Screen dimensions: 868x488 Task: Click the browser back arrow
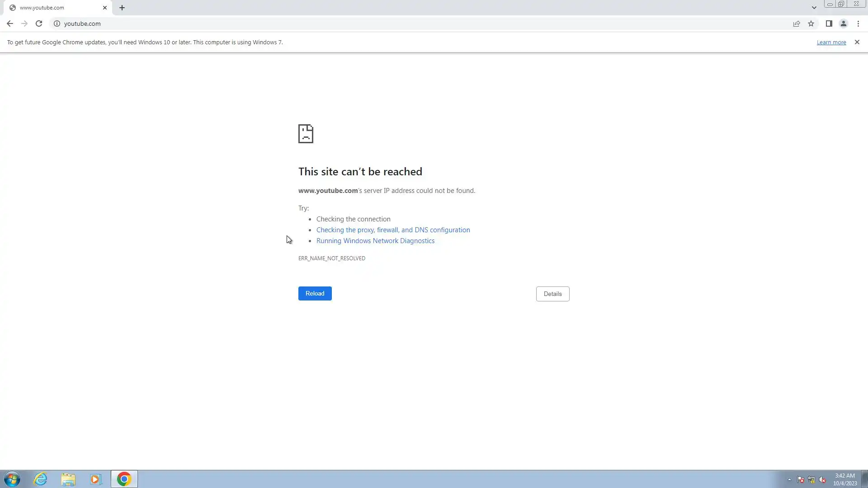point(9,23)
